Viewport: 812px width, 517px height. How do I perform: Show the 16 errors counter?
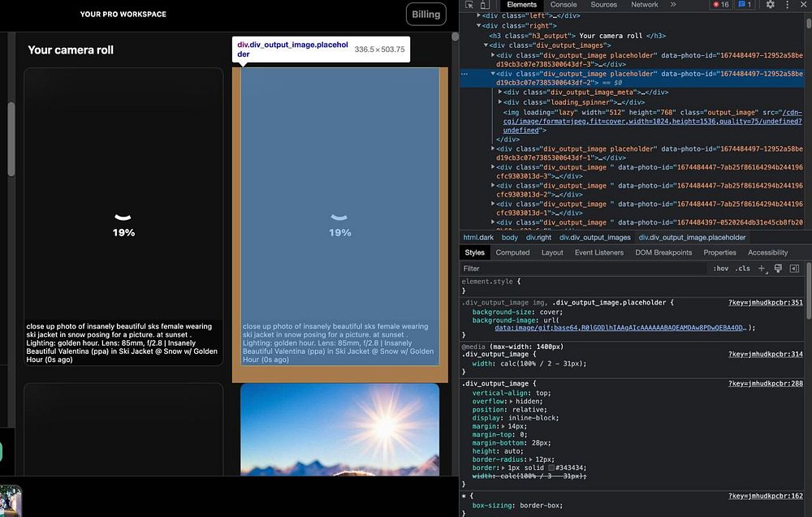click(721, 5)
